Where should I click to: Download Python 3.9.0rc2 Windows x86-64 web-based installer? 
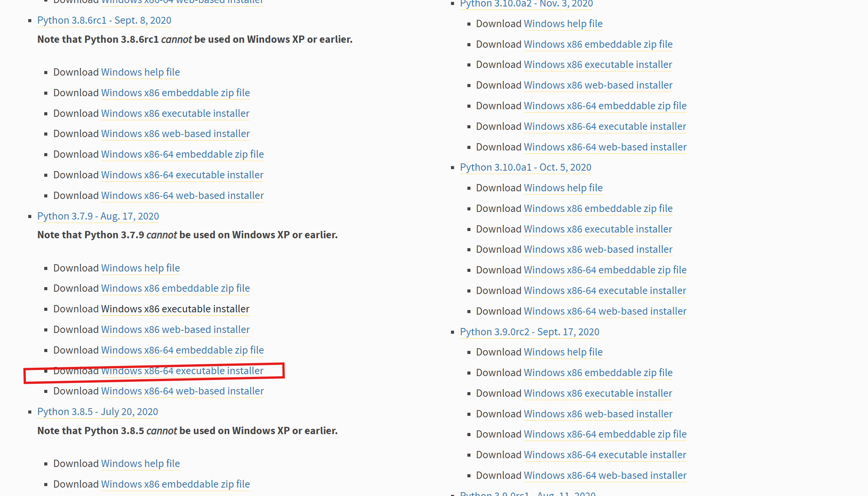point(605,475)
